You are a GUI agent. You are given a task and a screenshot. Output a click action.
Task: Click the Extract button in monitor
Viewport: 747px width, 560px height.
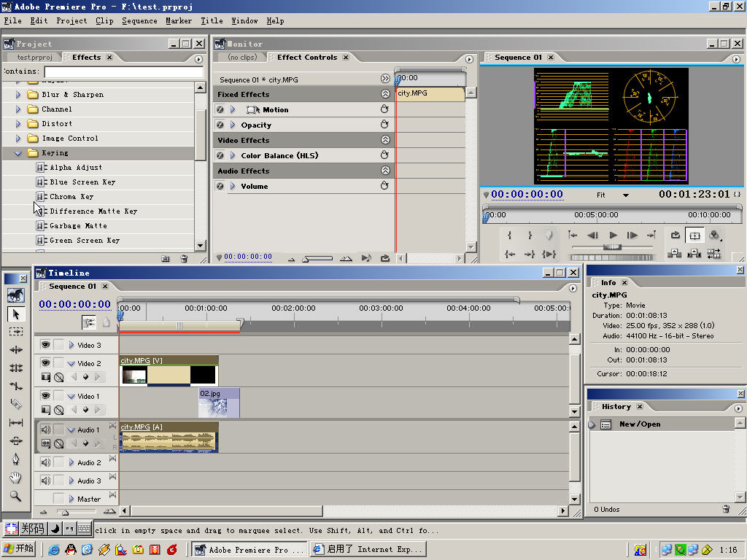pos(694,253)
